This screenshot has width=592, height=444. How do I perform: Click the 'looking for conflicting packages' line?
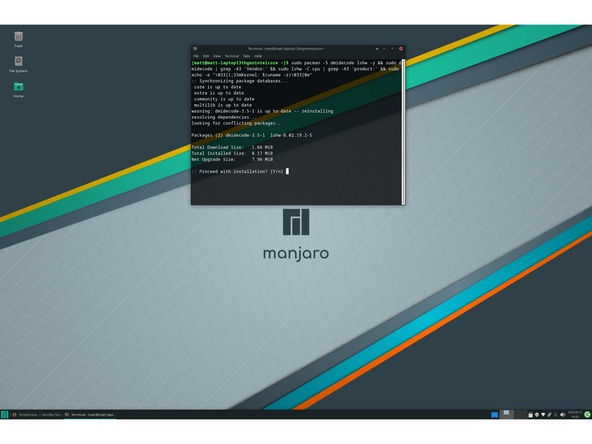(x=237, y=123)
